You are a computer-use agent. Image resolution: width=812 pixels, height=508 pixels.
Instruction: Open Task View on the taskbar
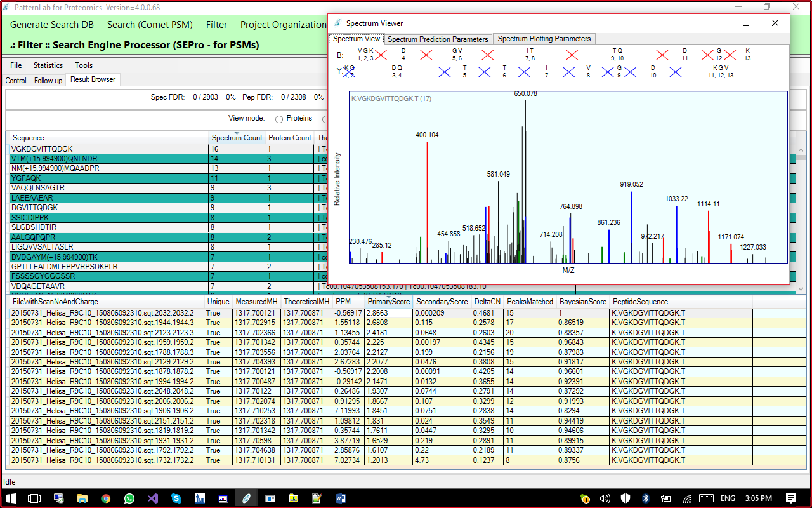34,498
